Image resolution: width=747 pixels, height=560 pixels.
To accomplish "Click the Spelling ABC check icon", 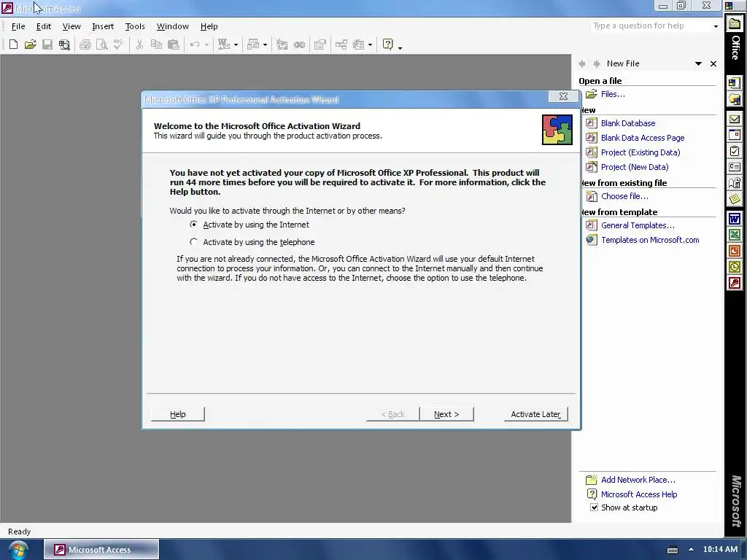I will click(x=119, y=44).
